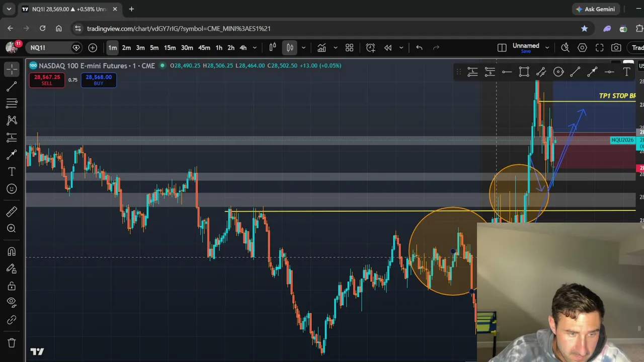Open the bar type selector
Screen dimensions: 644x362
pyautogui.click(x=273, y=48)
